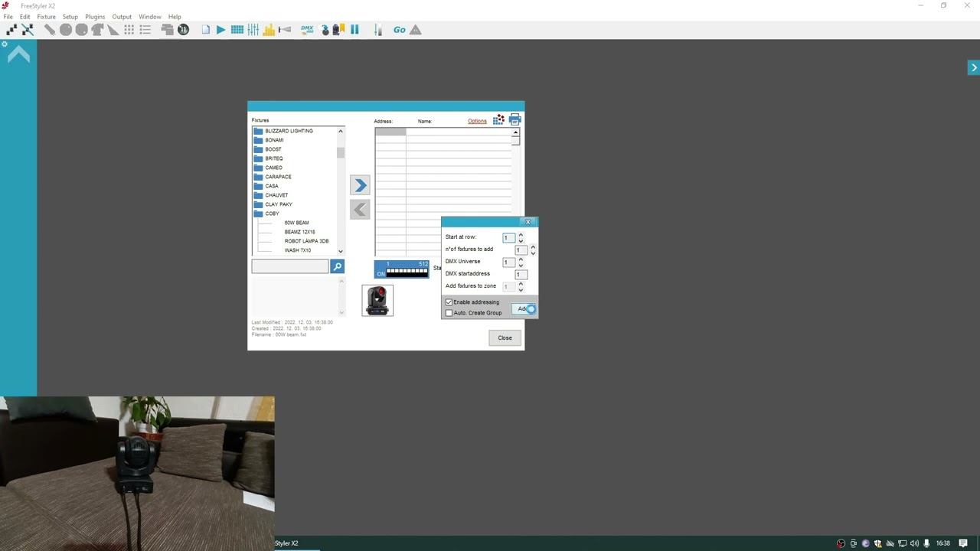Click the microphone icon in system tray
This screenshot has width=980, height=551.
pos(926,543)
